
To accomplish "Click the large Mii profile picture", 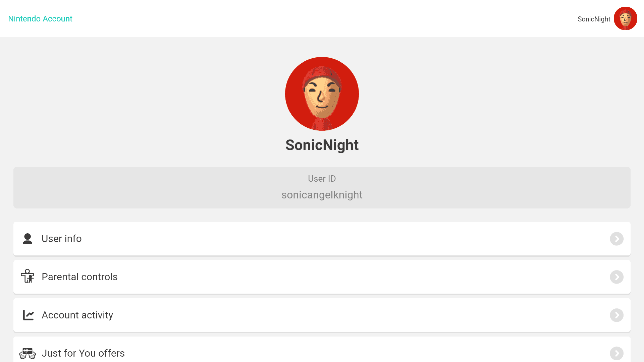I will 322,94.
